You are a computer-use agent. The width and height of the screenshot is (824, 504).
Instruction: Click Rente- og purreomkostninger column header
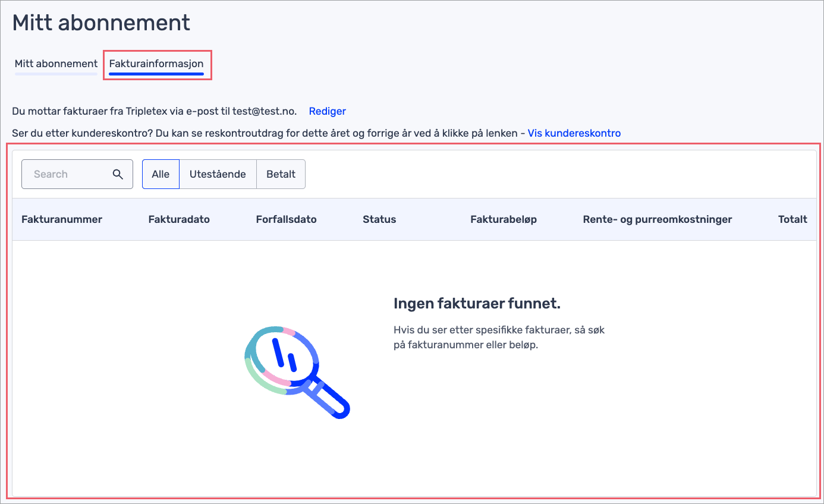tap(657, 219)
